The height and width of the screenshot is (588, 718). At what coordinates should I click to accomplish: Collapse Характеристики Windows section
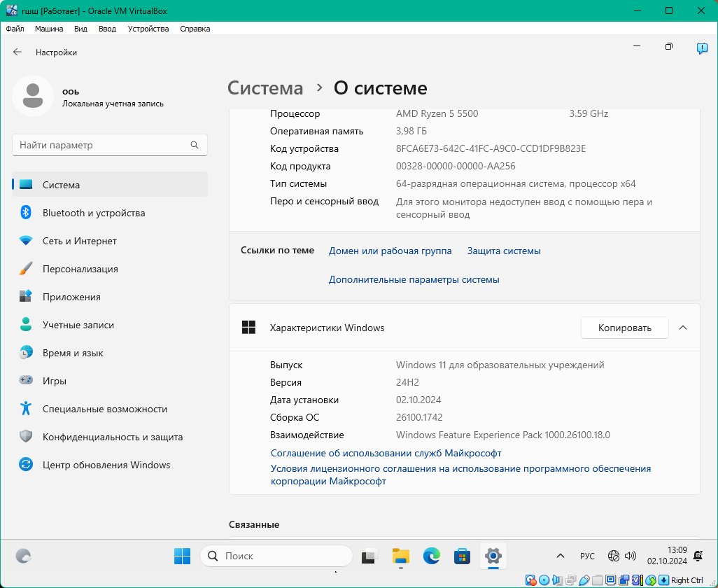pos(683,328)
